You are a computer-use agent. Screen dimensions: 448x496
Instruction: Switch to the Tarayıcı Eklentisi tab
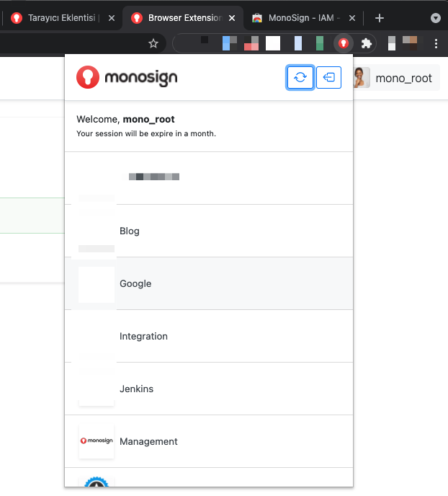(61, 18)
